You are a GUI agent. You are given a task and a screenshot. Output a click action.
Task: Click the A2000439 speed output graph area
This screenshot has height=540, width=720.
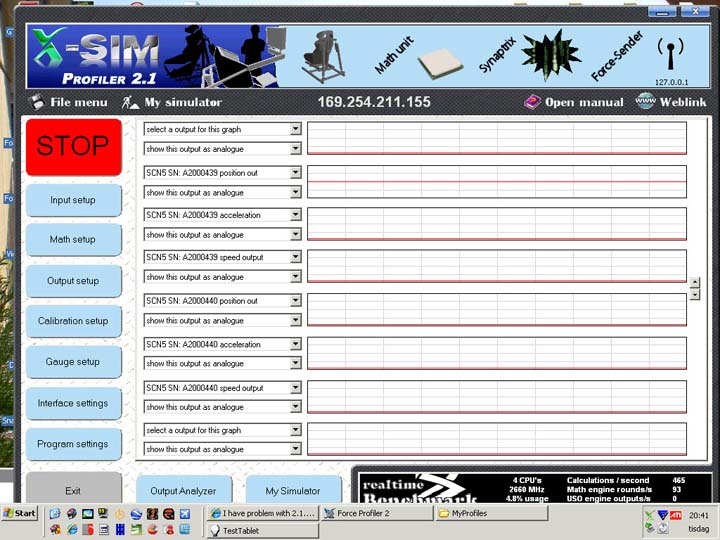pos(496,267)
